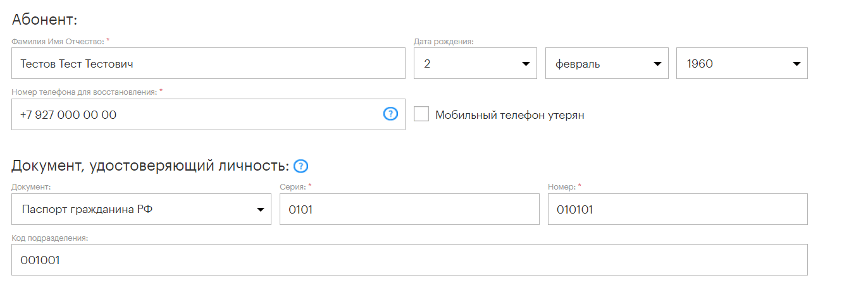
Task: Click the "Дата рождения" label
Action: 443,41
